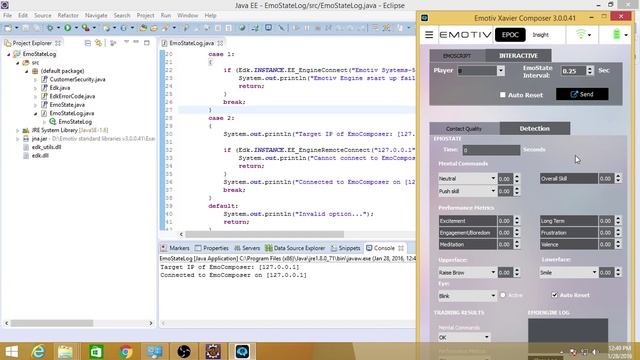Open the Smile lowerface dropdown
The height and width of the screenshot is (360, 640).
pyautogui.click(x=594, y=272)
